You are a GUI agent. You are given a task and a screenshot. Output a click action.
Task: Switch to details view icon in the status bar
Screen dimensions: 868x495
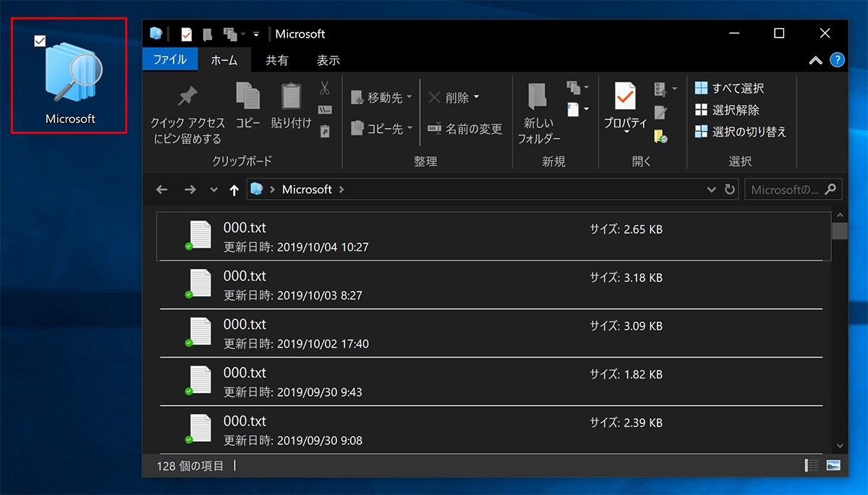click(812, 465)
